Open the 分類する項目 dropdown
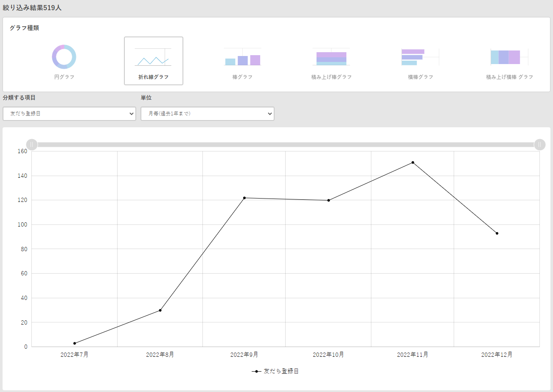 pyautogui.click(x=69, y=114)
